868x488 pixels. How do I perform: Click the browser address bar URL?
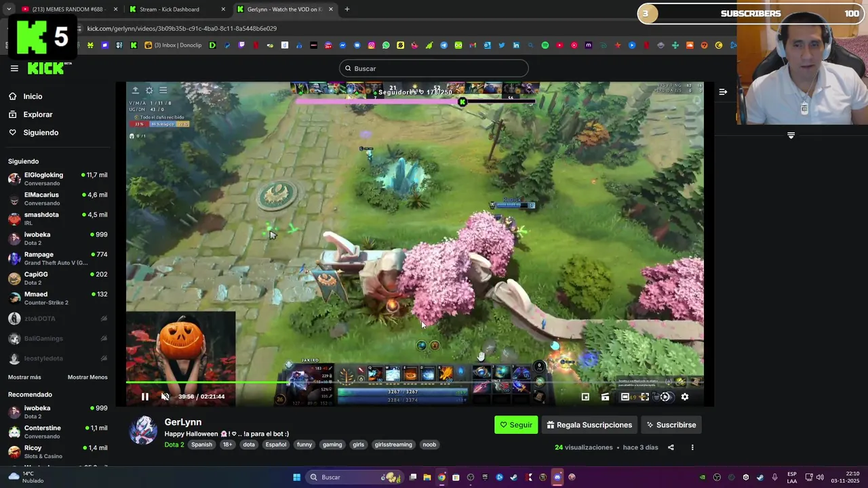pos(182,28)
